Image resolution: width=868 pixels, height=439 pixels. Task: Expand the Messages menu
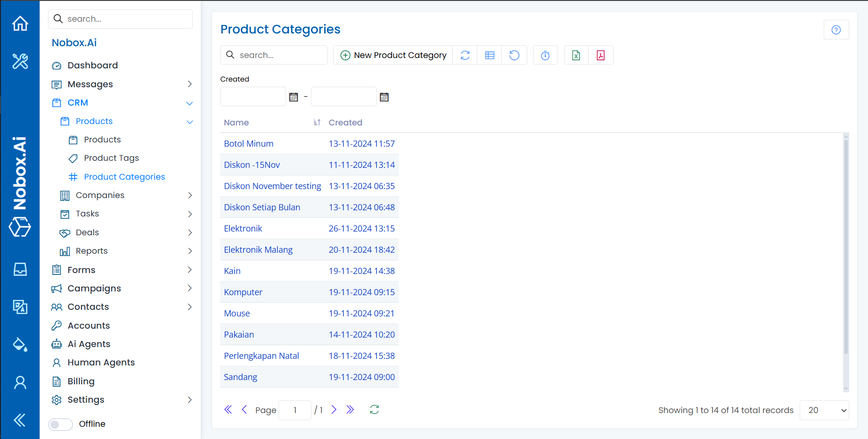(189, 84)
